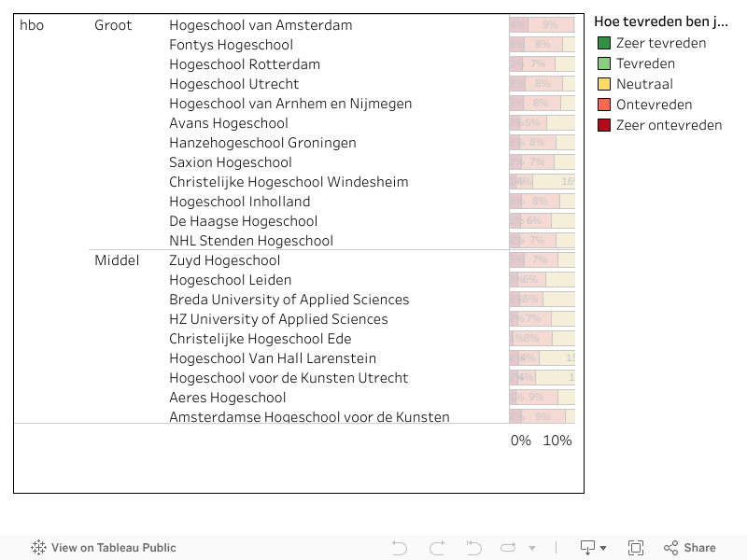Toggle highlighting for Zeer ontevreden legend entry
This screenshot has width=747, height=560.
pyautogui.click(x=665, y=125)
